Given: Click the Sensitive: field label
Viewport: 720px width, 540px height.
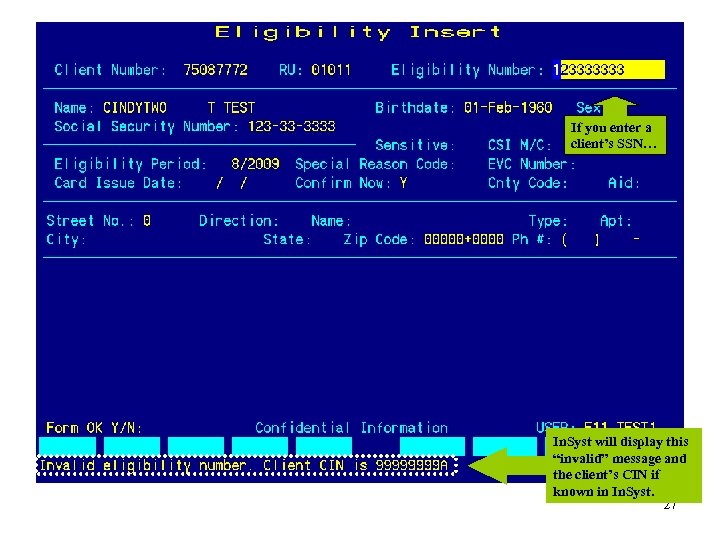Looking at the screenshot, I should (415, 146).
